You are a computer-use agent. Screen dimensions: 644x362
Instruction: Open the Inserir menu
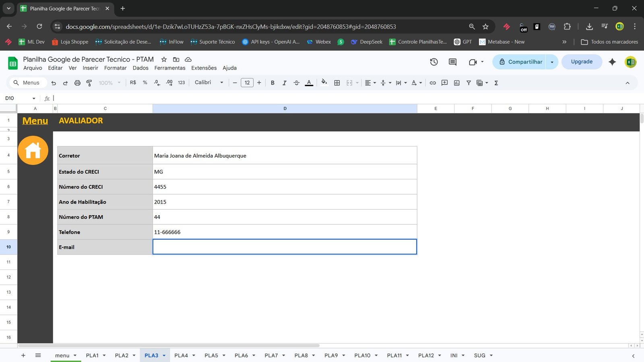[90, 68]
